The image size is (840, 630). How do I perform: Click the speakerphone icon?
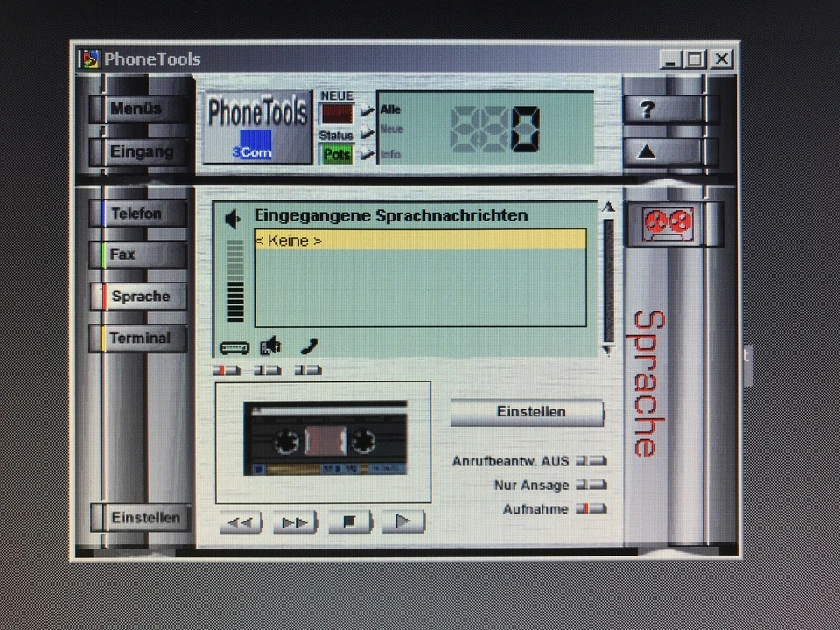coord(271,346)
